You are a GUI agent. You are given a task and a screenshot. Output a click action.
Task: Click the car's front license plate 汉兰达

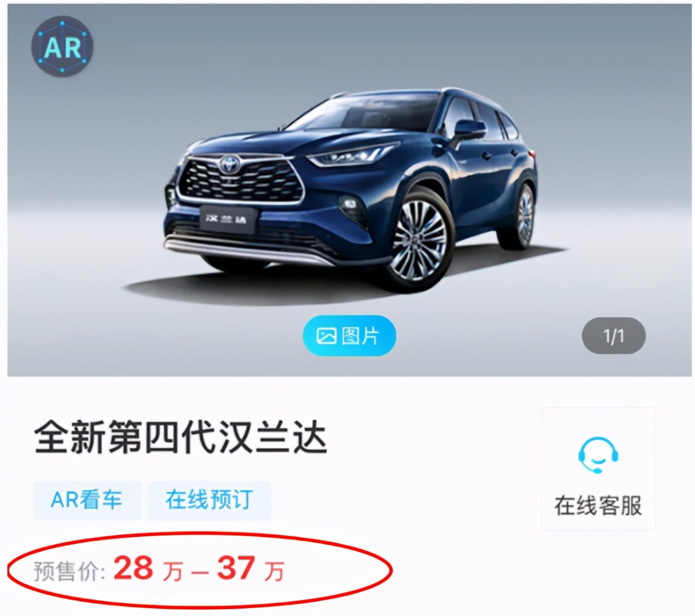(x=227, y=219)
